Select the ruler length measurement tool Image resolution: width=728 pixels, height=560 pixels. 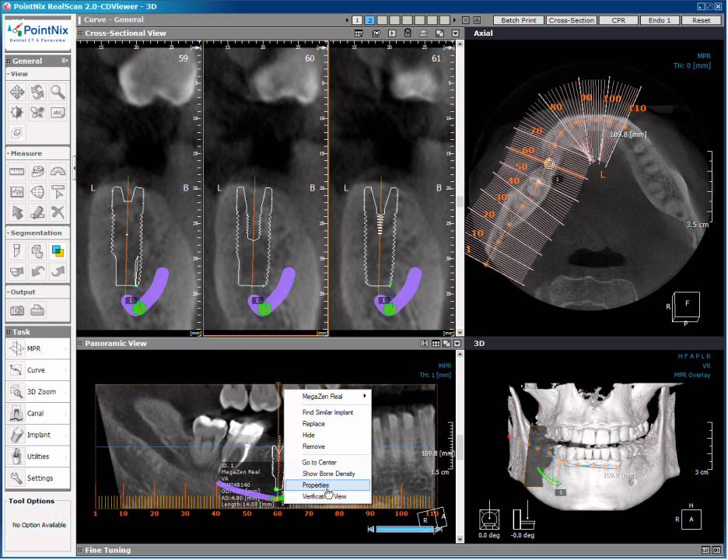pos(17,171)
